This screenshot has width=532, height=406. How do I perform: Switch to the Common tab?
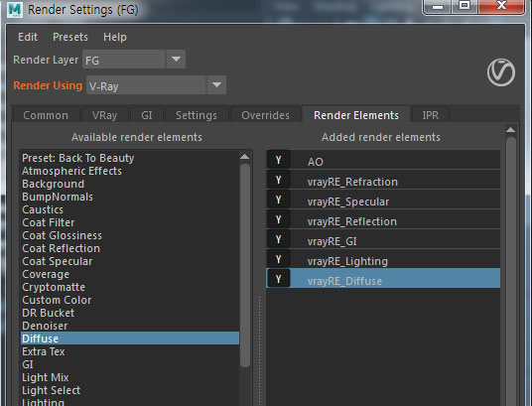coord(46,115)
